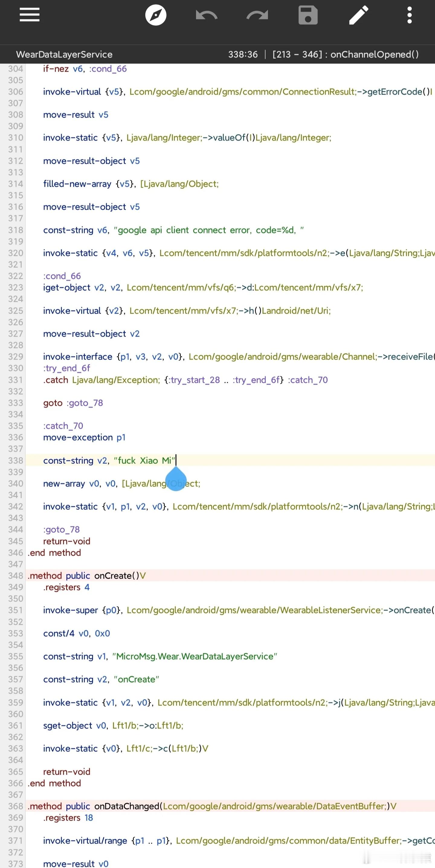Click the 'sget-object v0, Lft1/b;' line

[113, 725]
